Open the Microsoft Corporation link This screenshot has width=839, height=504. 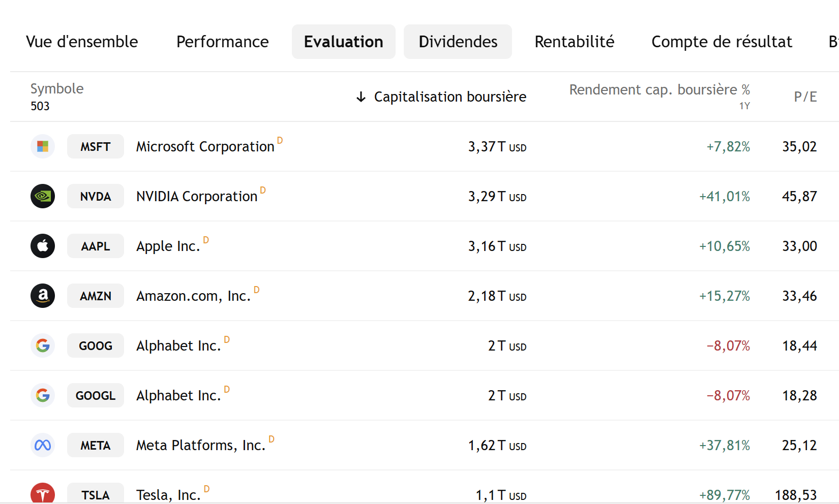coord(205,147)
